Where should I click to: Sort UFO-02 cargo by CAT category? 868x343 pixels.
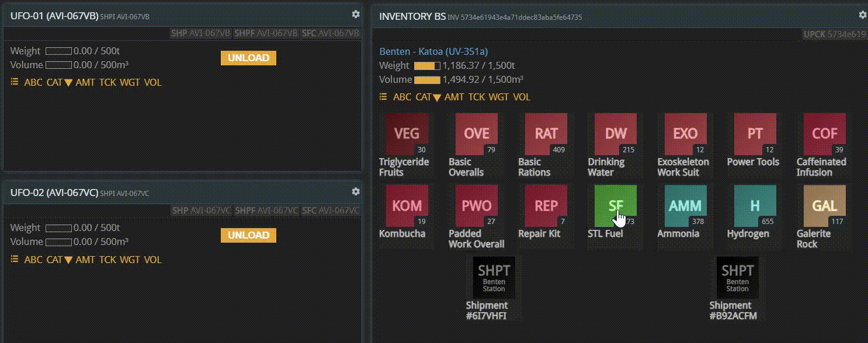click(x=59, y=260)
